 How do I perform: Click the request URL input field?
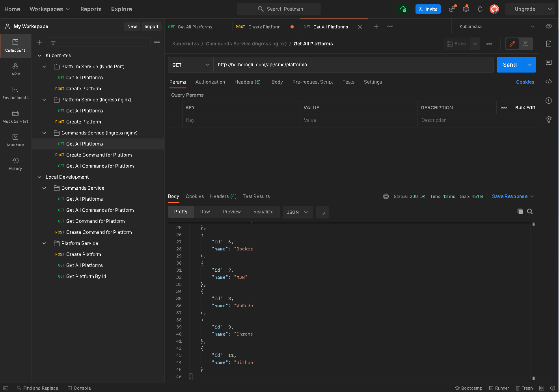(x=353, y=65)
